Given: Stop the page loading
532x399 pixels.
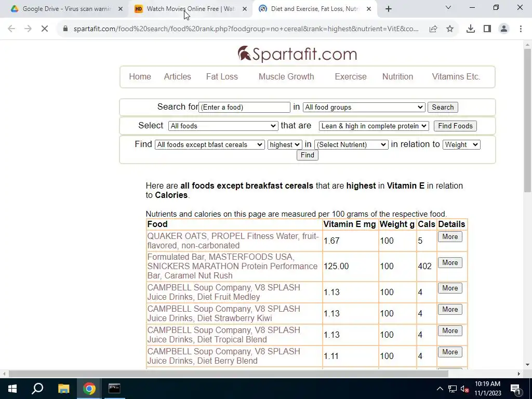Looking at the screenshot, I should click(45, 29).
